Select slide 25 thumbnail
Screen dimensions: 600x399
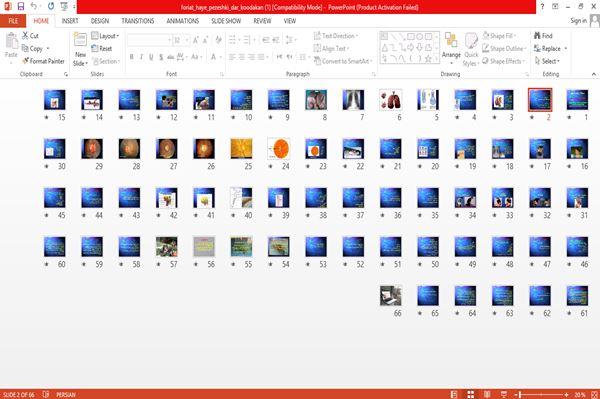tap(241, 148)
